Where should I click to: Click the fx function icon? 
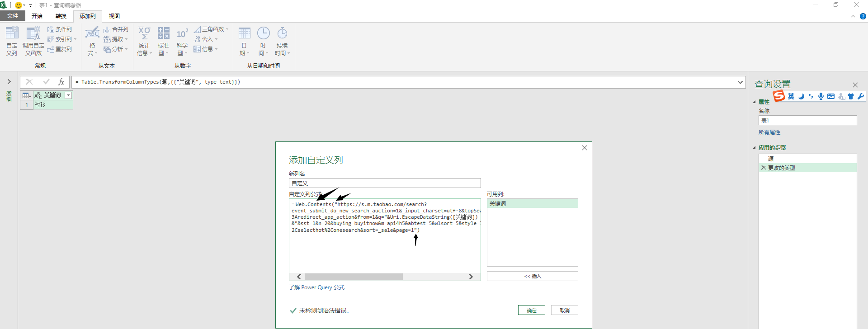[x=61, y=82]
